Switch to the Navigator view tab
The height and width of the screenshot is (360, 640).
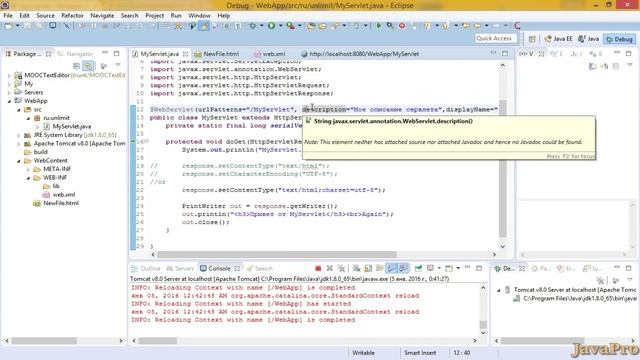pyautogui.click(x=76, y=54)
